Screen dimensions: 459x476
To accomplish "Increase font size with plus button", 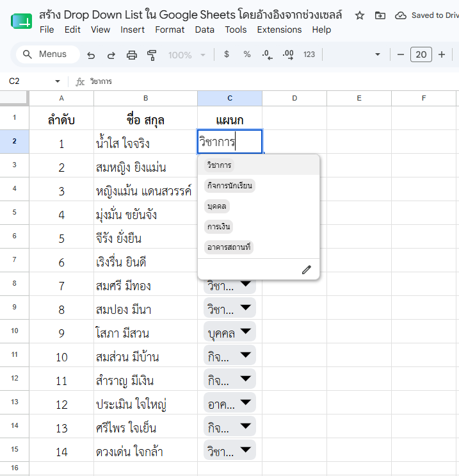I will point(442,54).
